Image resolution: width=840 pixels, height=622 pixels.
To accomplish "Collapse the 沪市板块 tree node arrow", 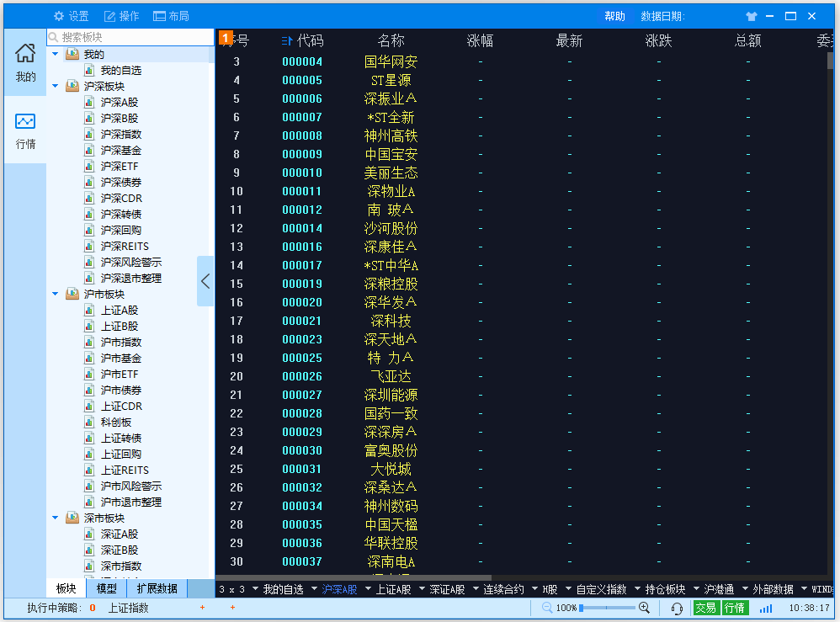I will (x=56, y=294).
